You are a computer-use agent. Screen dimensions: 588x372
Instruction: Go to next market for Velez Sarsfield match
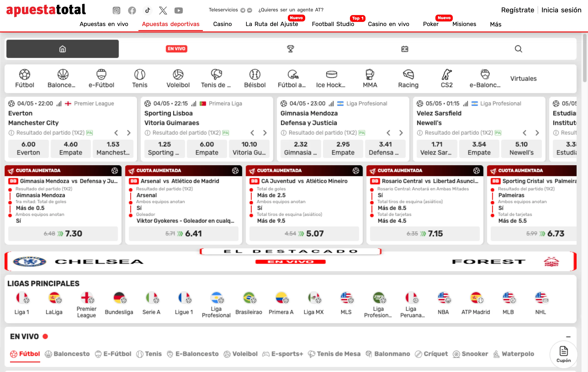click(537, 133)
